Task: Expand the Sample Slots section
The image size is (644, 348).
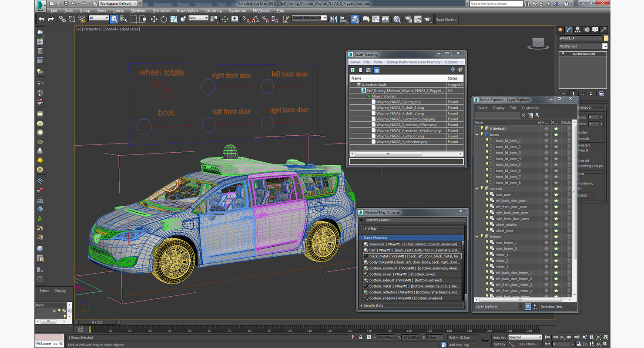Action: [412, 305]
